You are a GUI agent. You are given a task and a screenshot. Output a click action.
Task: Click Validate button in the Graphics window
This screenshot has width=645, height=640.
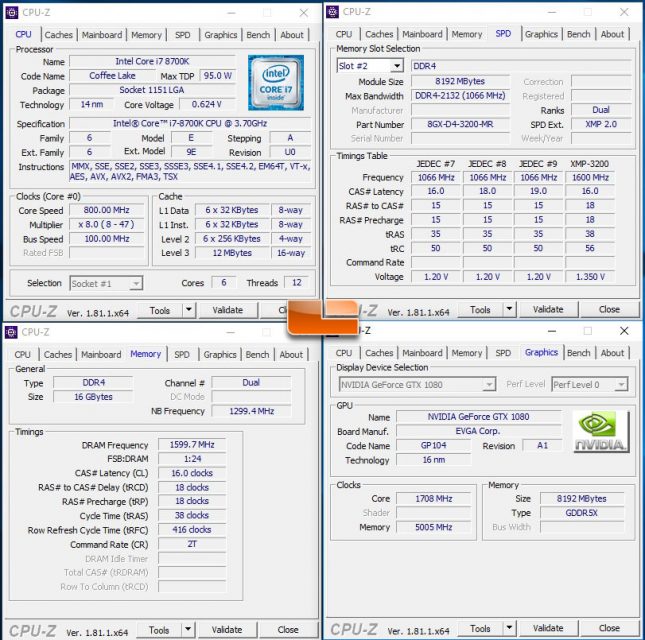pos(548,628)
